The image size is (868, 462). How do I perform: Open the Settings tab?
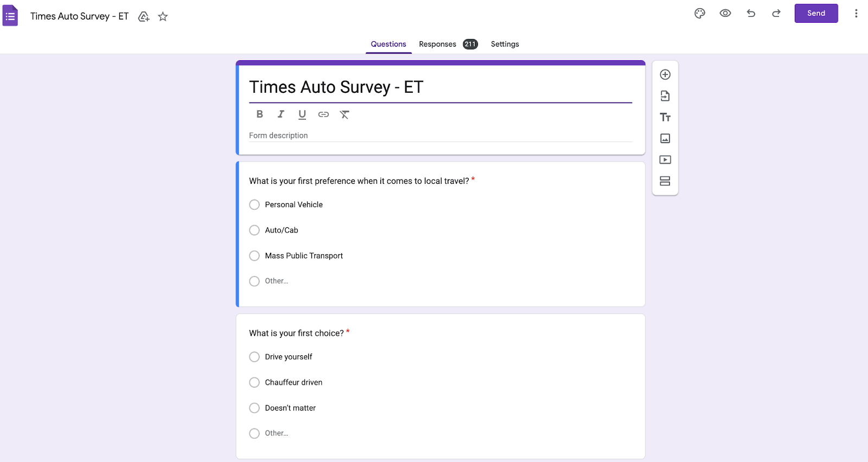505,44
